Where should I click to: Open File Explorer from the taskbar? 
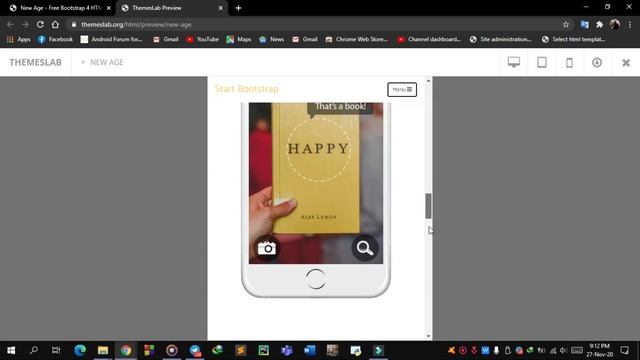click(x=103, y=350)
